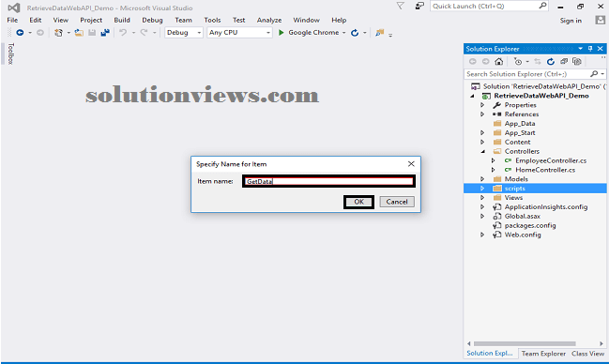
Task: Open the Tools menu
Action: click(212, 21)
